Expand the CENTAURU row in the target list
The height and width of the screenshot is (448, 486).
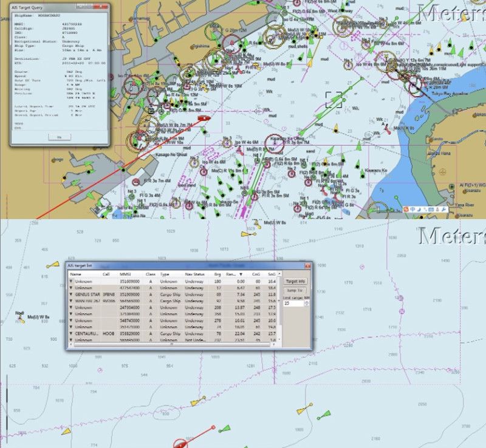pos(70,333)
